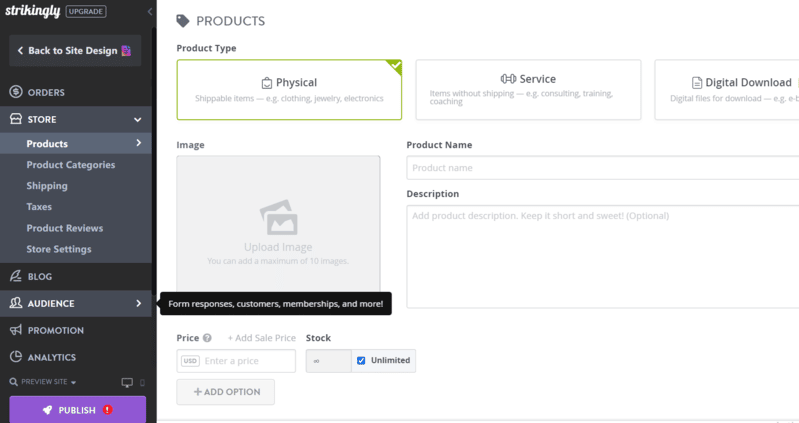Open Store Settings page
This screenshot has height=423, width=799.
[59, 249]
